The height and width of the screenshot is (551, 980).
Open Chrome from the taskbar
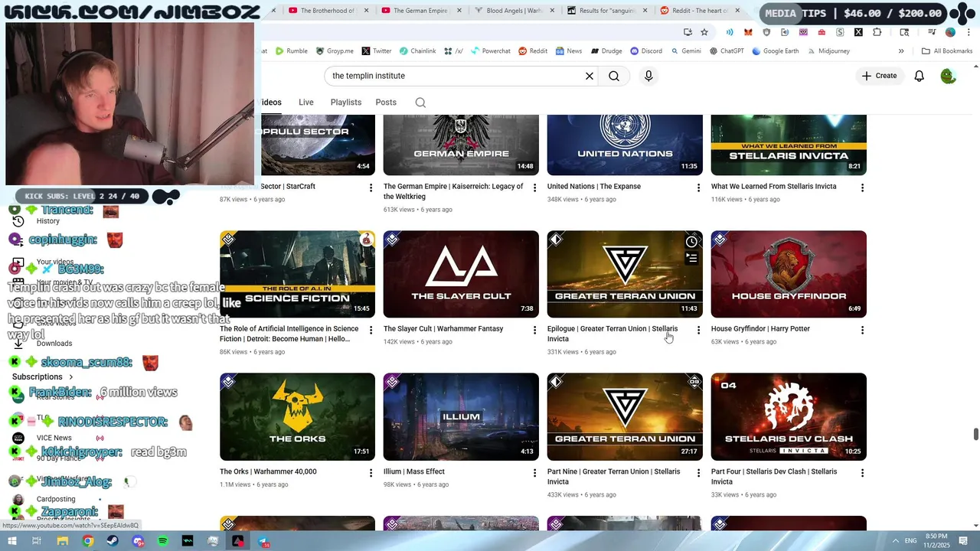tap(88, 541)
